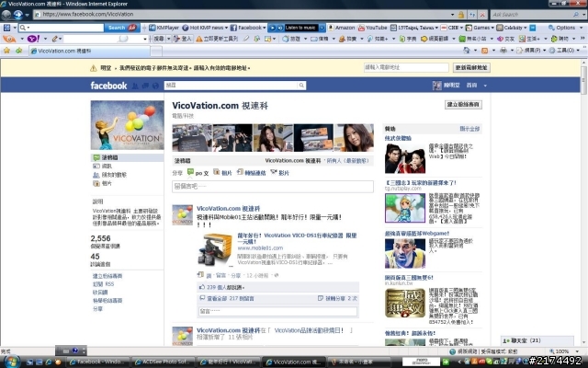The width and height of the screenshot is (588, 368).
Task: Go to the Facebook logo home
Action: pyautogui.click(x=108, y=86)
